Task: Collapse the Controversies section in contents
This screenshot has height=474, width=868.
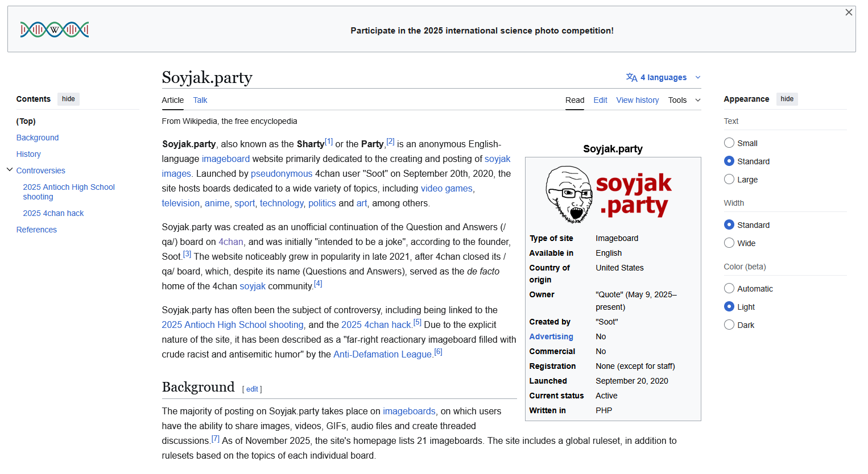Action: coord(10,170)
